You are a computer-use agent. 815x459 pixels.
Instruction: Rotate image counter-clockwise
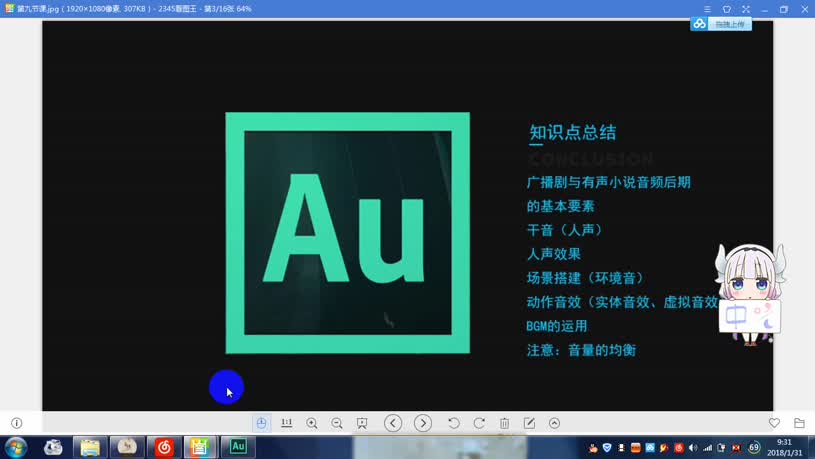(454, 423)
